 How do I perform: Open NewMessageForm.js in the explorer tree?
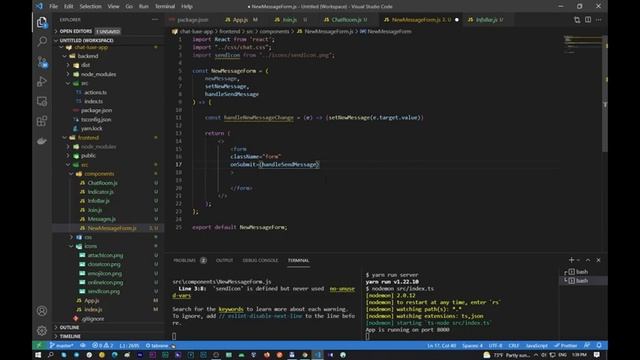click(112, 228)
